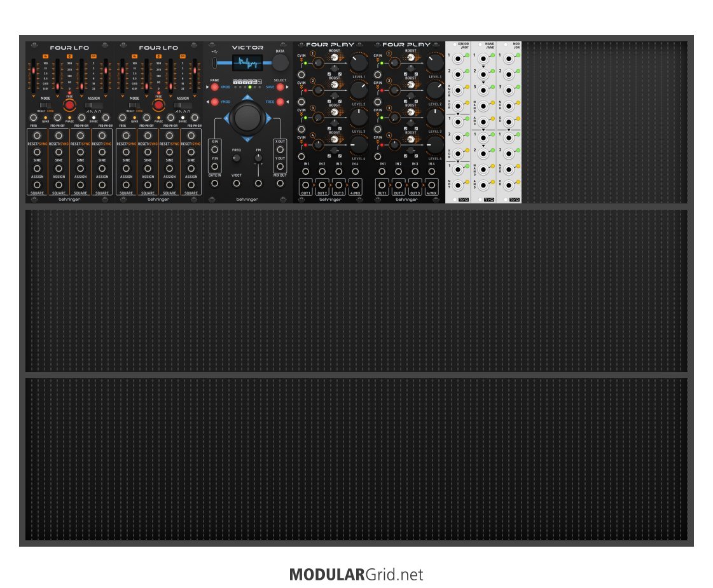Click the FM attenuverter knob on Victor
The width and height of the screenshot is (713, 588).
click(258, 158)
